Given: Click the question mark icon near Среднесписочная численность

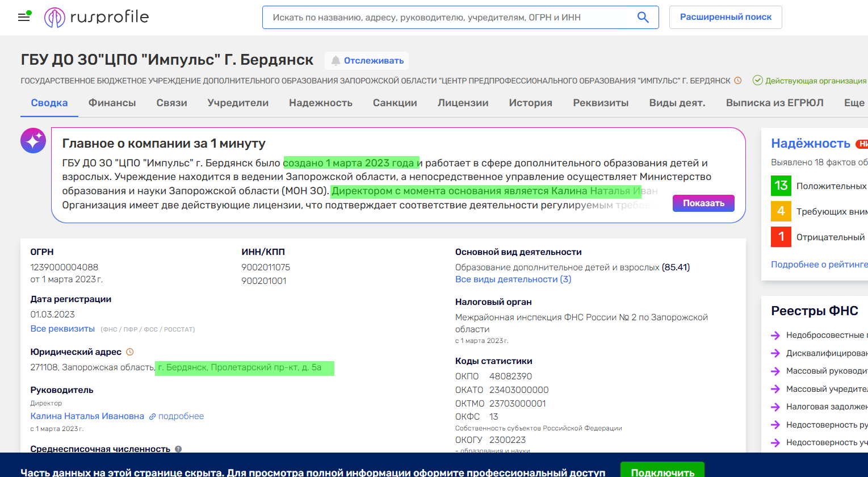Looking at the screenshot, I should point(178,449).
